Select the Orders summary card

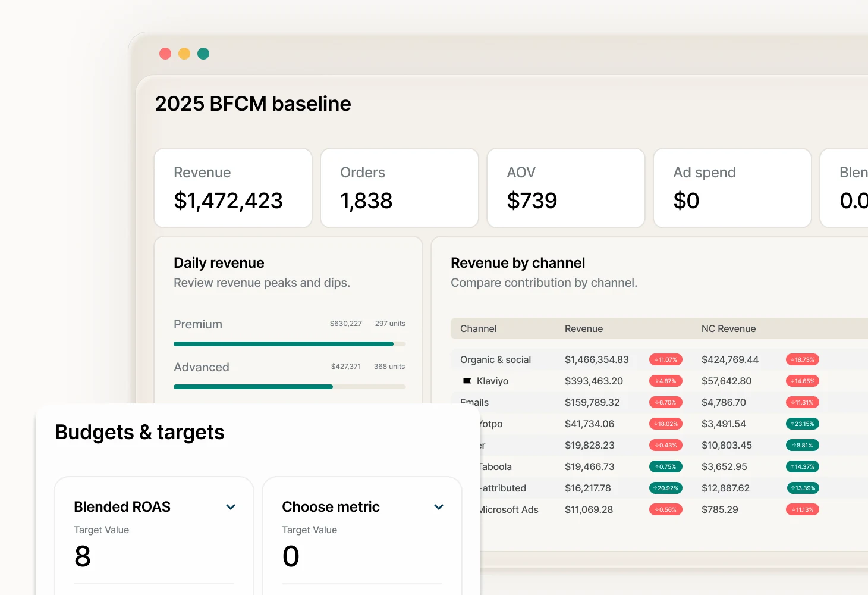click(400, 188)
